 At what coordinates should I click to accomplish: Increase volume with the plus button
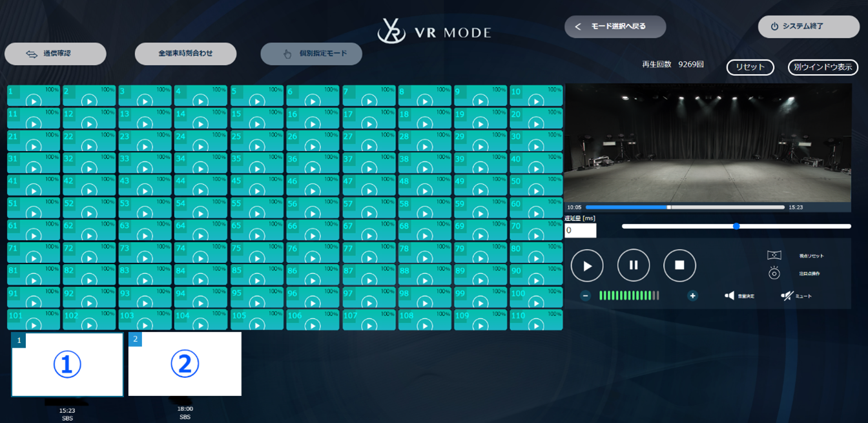[x=692, y=296]
